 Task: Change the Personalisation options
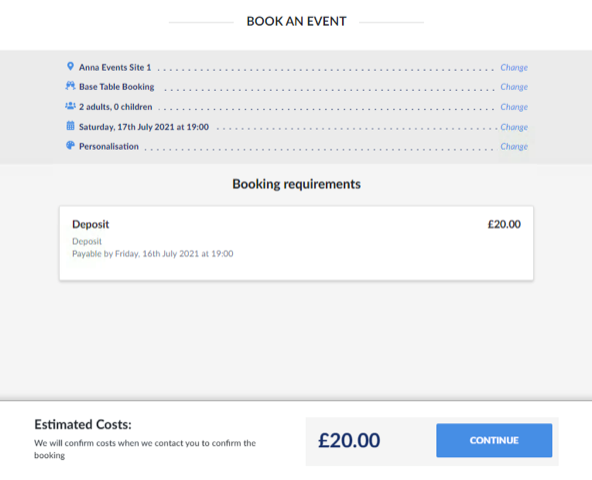[514, 146]
